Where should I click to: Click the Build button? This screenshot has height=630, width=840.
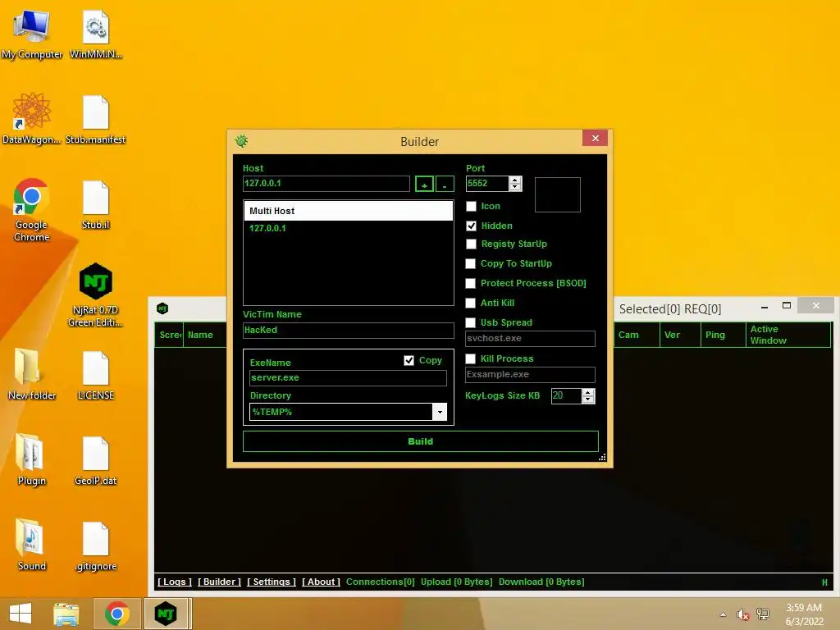coord(421,441)
